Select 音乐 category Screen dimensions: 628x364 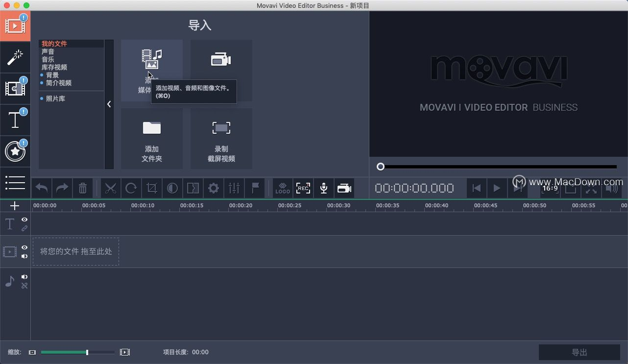coord(48,59)
